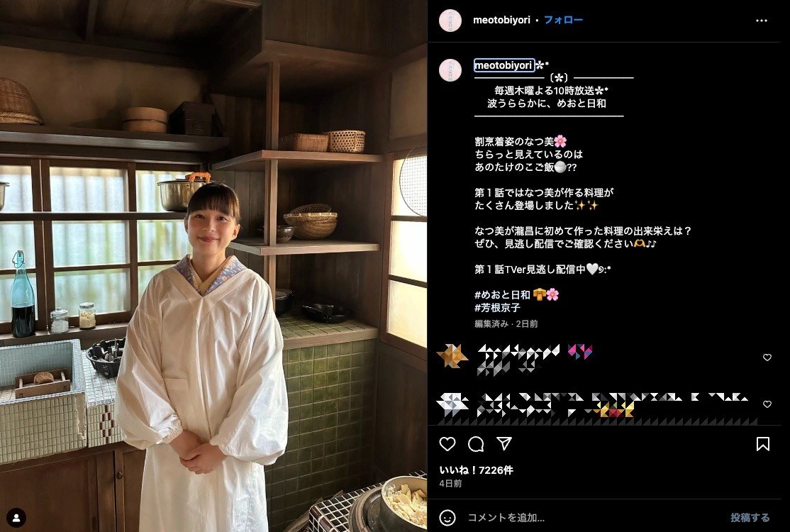Save post with bookmark icon
790x532 pixels.
click(x=763, y=444)
